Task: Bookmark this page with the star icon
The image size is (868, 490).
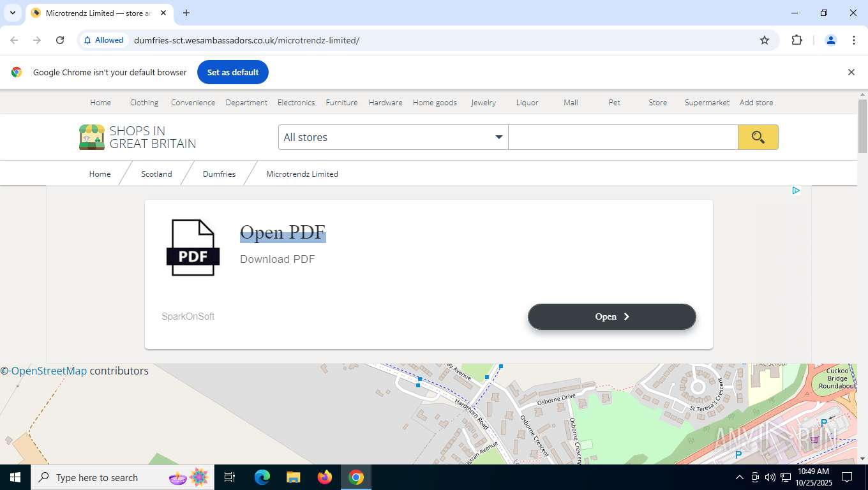Action: pyautogui.click(x=765, y=40)
